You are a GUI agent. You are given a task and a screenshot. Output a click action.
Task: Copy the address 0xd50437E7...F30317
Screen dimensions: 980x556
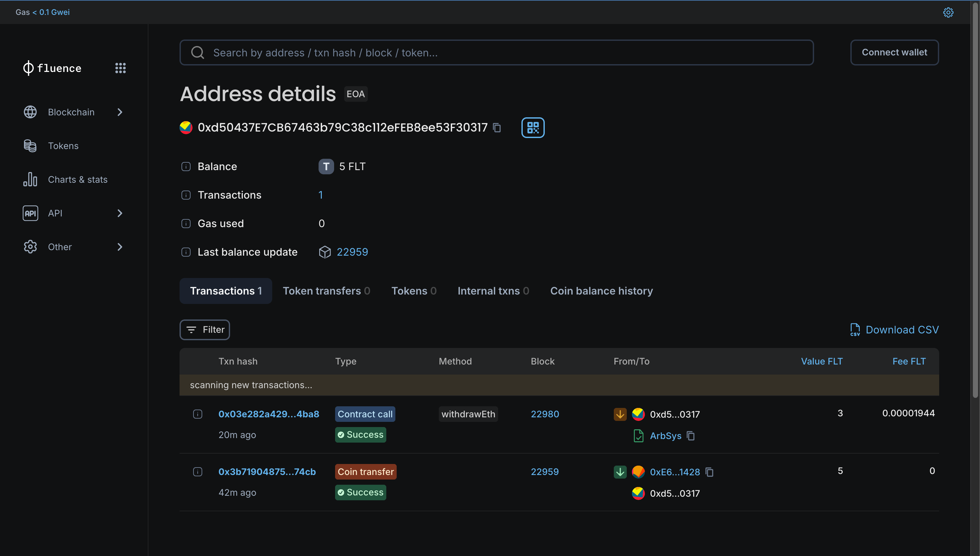click(496, 128)
